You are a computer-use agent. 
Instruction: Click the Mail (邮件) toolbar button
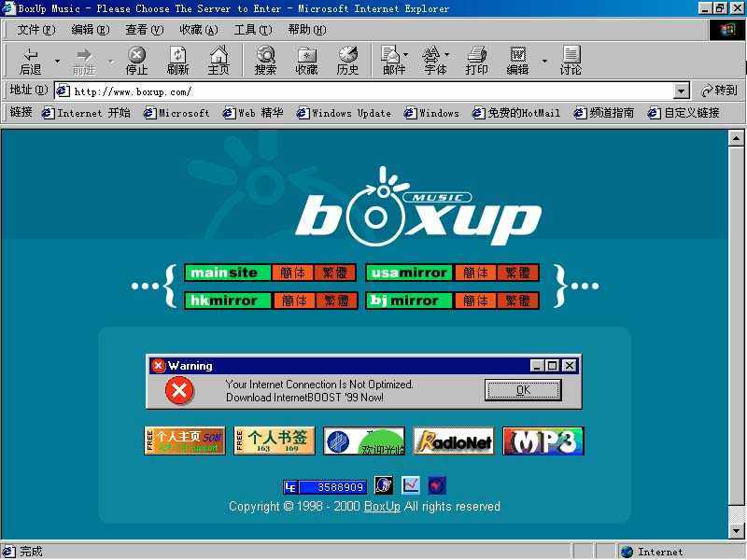[x=393, y=61]
